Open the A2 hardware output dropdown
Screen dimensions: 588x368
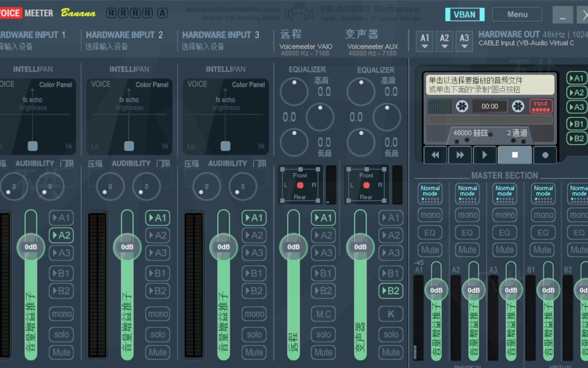[444, 42]
